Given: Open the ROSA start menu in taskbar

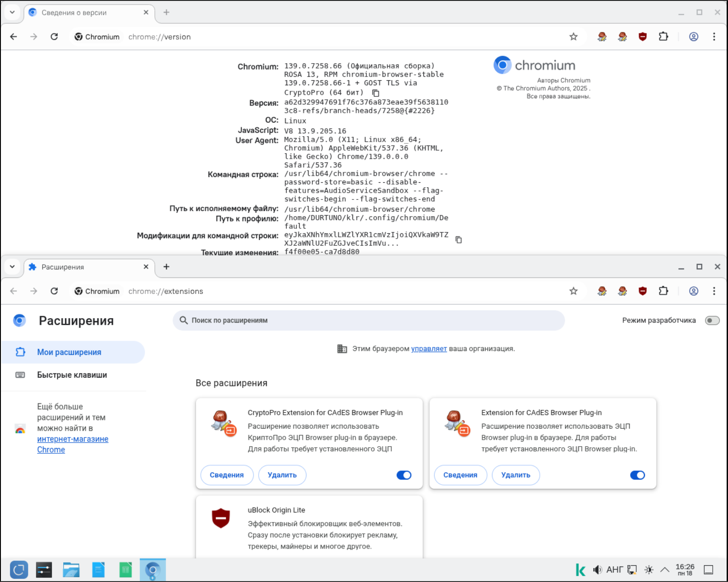Looking at the screenshot, I should click(19, 570).
